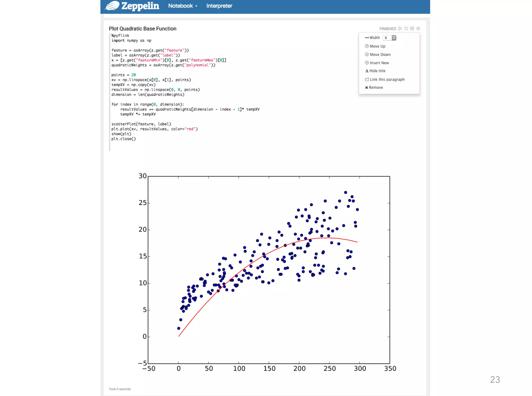This screenshot has height=396, width=532.
Task: Click the Plot Quadratic Base Function title
Action: (142, 29)
